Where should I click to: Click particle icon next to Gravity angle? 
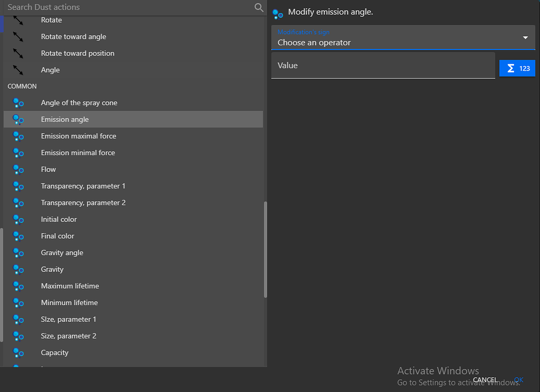tap(18, 252)
